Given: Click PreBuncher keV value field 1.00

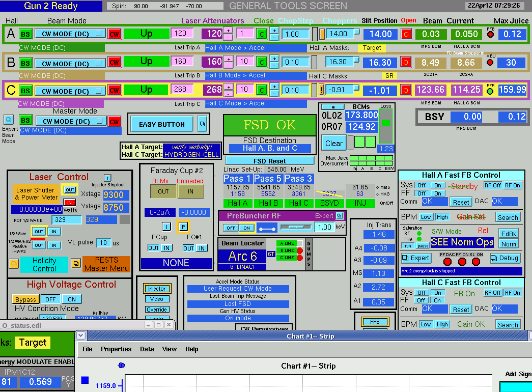Looking at the screenshot, I should [324, 227].
